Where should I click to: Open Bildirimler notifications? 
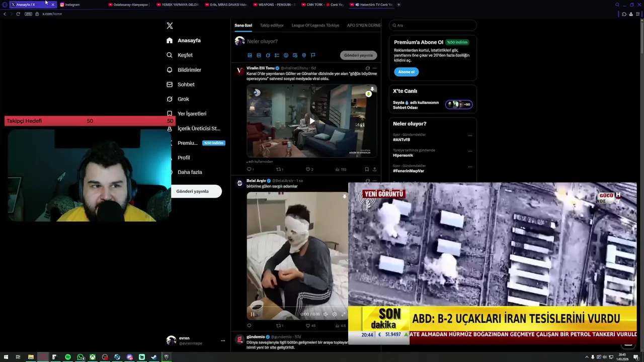coord(184,70)
